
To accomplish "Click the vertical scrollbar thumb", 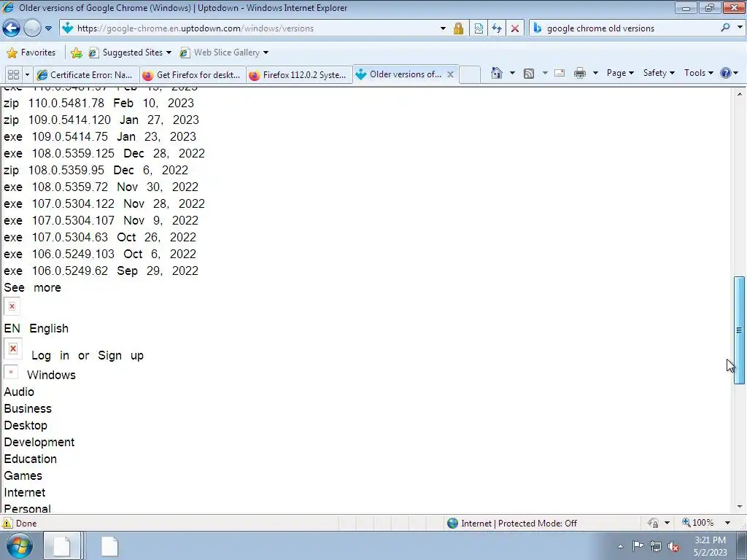I will [740, 330].
